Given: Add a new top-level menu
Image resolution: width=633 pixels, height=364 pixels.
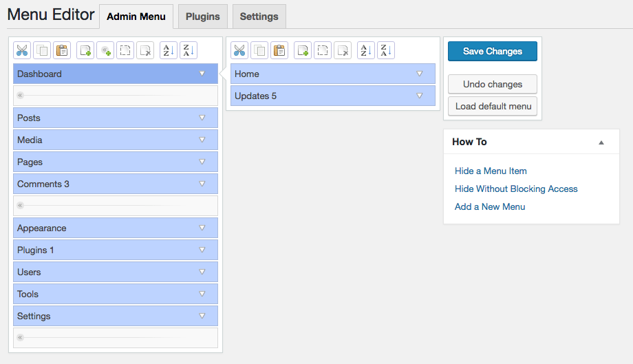Looking at the screenshot, I should tap(85, 50).
